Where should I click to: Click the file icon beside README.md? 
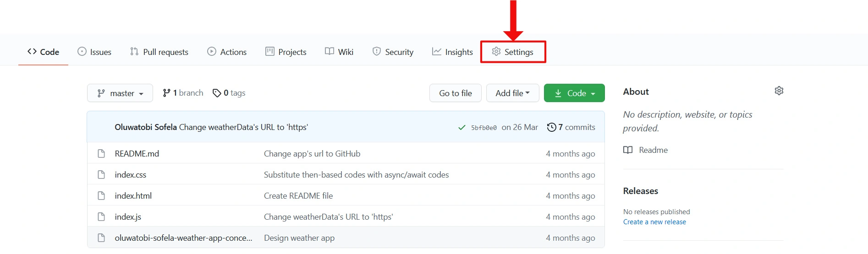(x=101, y=154)
